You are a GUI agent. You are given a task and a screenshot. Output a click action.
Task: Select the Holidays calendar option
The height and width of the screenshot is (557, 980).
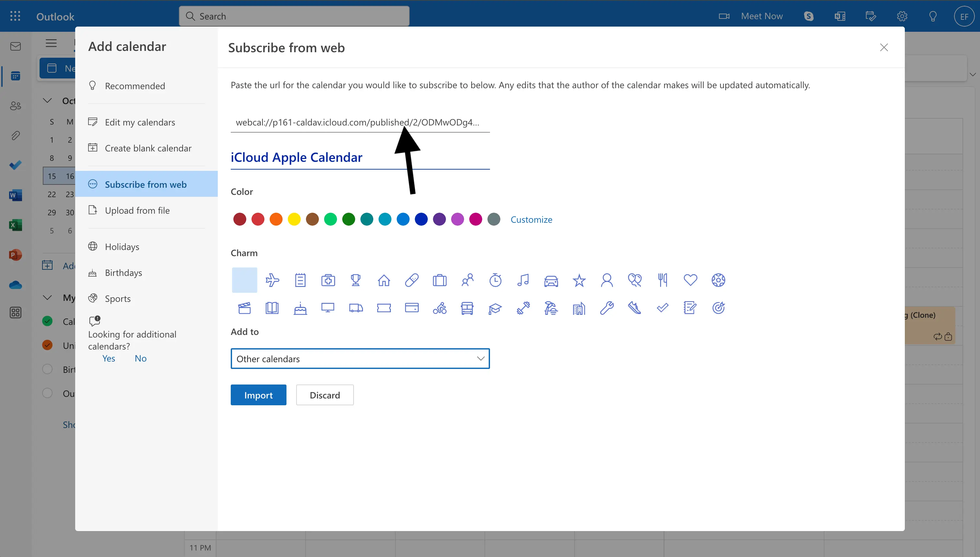pos(122,246)
